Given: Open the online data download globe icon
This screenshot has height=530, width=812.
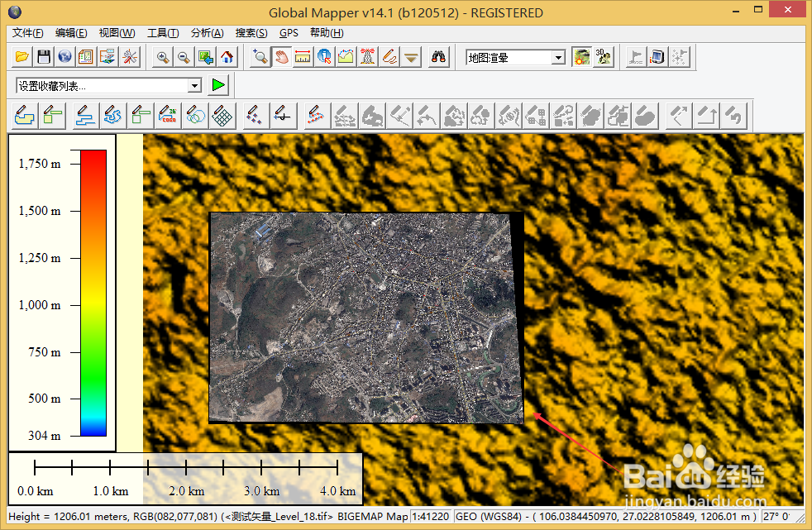Looking at the screenshot, I should pos(64,57).
